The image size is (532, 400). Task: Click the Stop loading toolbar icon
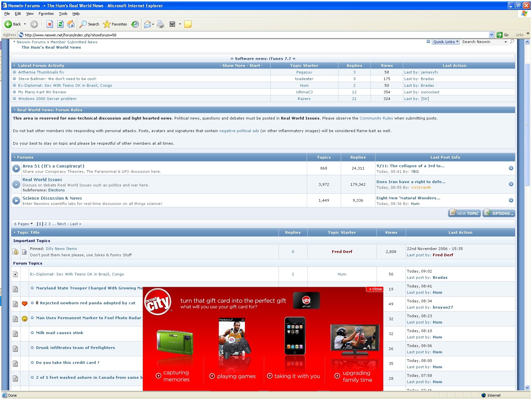click(50, 24)
